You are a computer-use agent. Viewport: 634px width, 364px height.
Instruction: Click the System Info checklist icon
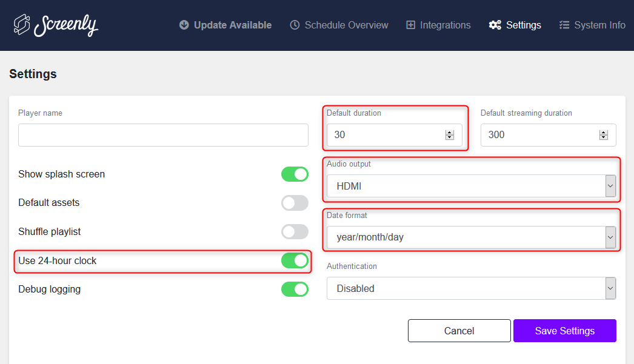coord(564,25)
